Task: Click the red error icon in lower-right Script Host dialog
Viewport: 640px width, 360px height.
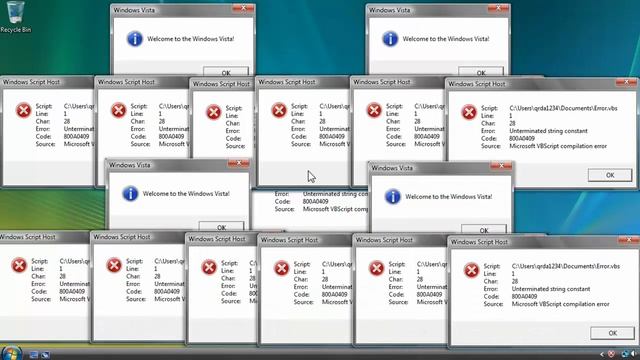Action: 471,270
